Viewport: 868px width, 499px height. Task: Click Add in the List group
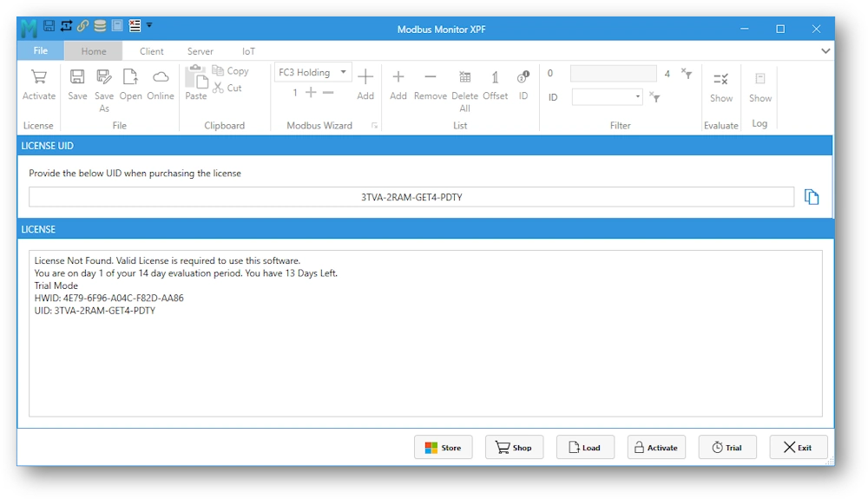click(x=398, y=85)
